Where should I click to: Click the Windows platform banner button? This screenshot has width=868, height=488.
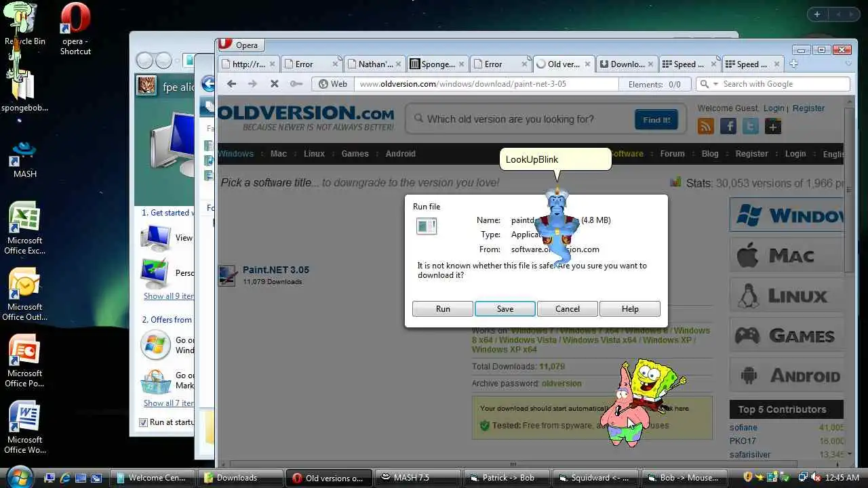coord(787,215)
